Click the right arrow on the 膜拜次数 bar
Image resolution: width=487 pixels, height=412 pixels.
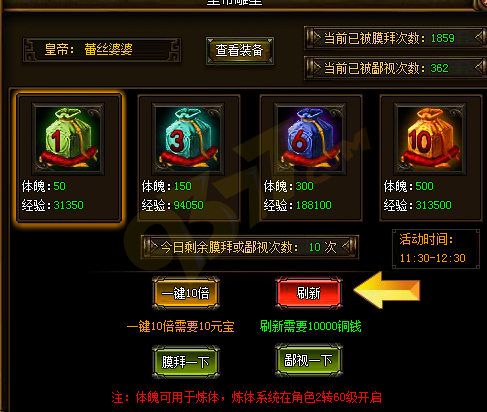479,38
